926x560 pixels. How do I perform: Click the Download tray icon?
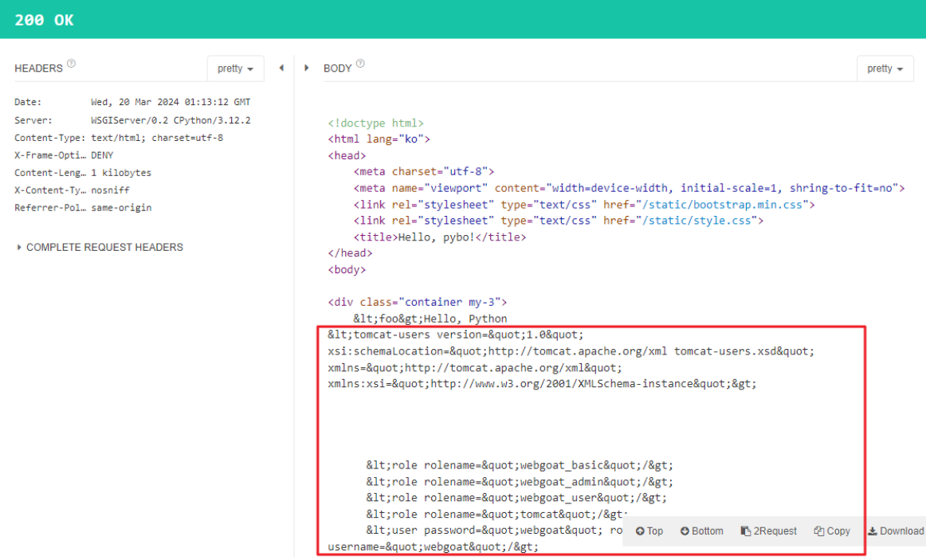[x=873, y=531]
